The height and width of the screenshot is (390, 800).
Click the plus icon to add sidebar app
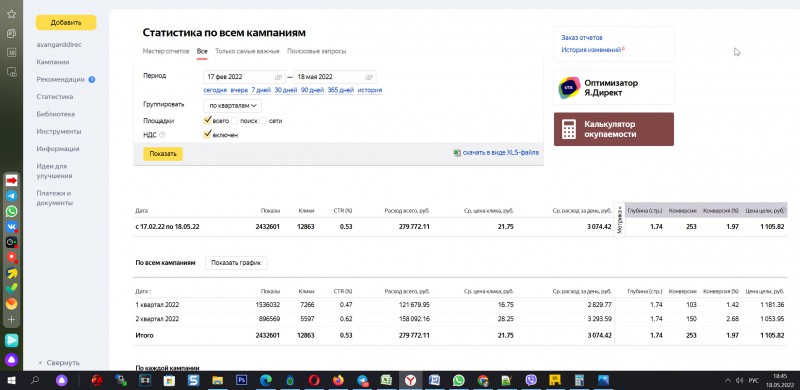point(11,320)
